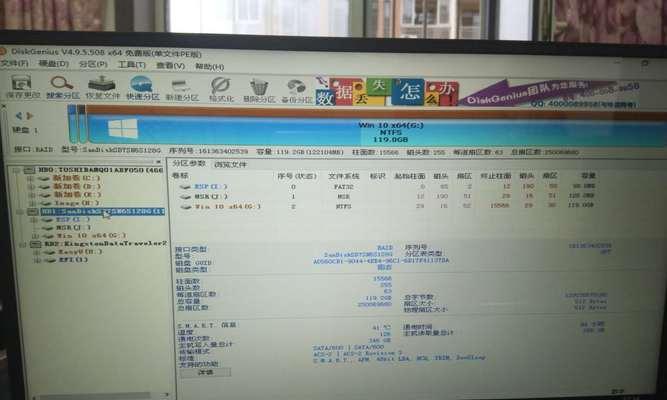Switch to the Browse Files (浏览文件) tab
The image size is (667, 400).
coord(229,163)
